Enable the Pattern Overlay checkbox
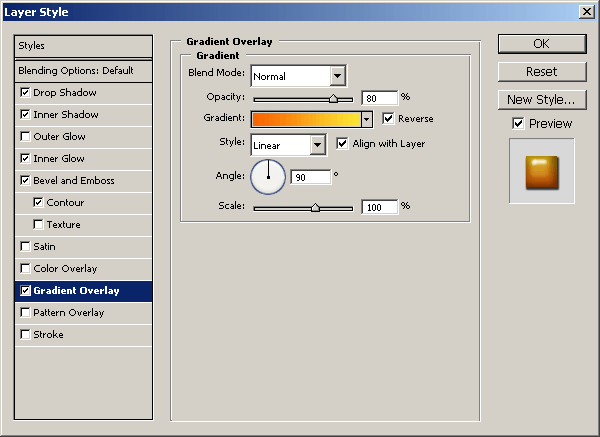This screenshot has height=437, width=600. pyautogui.click(x=25, y=313)
